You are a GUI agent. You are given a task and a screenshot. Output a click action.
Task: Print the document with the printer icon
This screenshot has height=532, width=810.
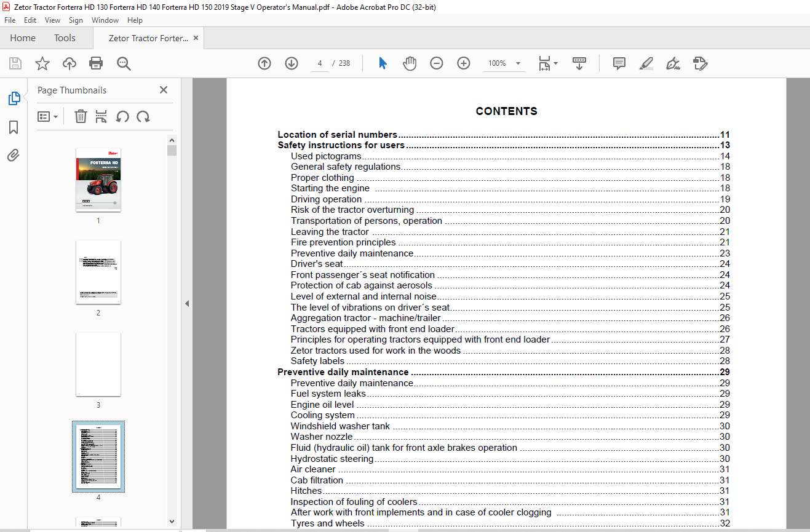click(96, 63)
